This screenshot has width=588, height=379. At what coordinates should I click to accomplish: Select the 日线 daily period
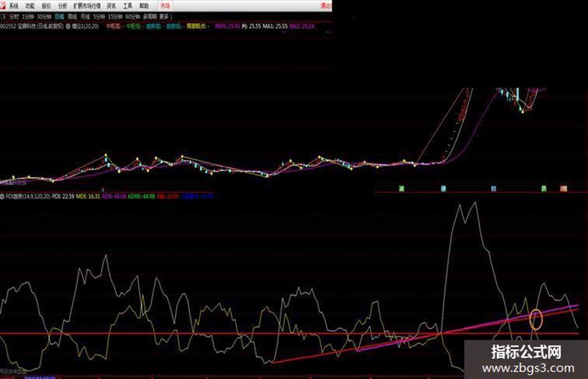point(59,16)
